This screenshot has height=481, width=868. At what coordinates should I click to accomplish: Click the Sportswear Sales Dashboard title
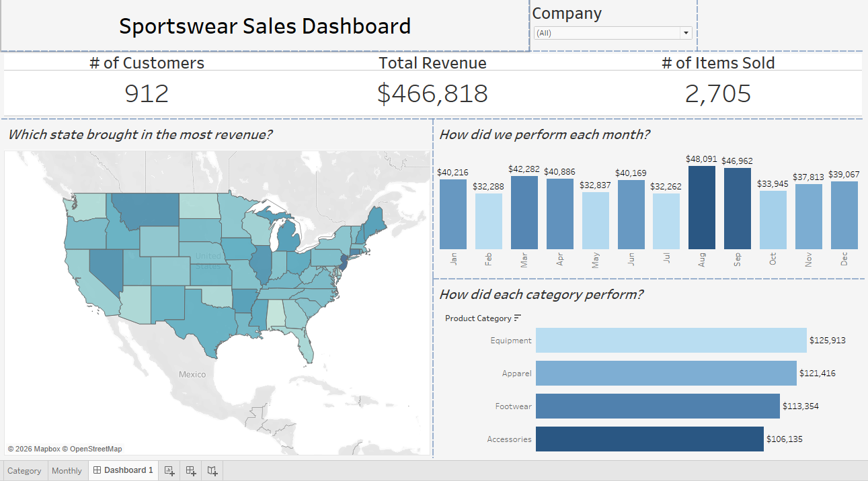(x=264, y=26)
